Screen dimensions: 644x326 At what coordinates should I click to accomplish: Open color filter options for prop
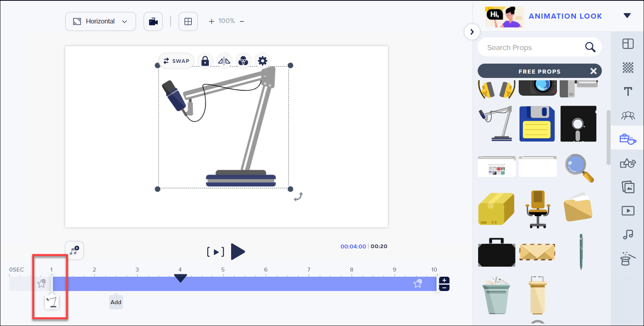[243, 61]
